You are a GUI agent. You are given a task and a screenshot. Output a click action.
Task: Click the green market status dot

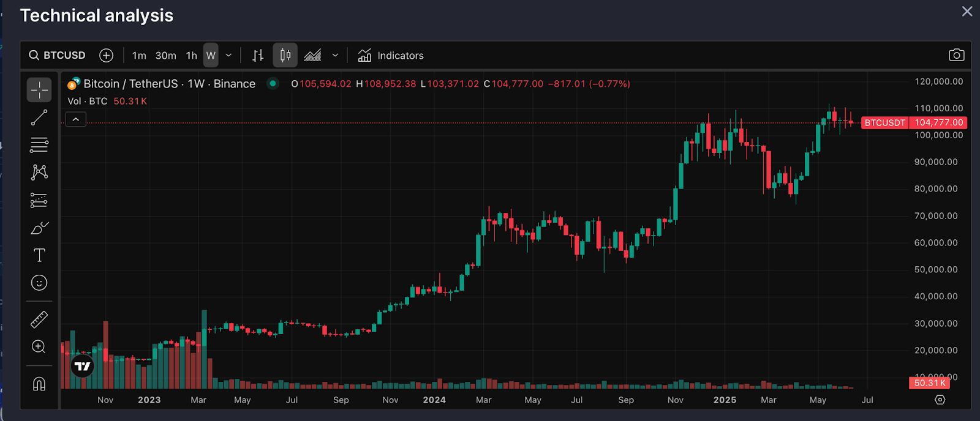273,83
